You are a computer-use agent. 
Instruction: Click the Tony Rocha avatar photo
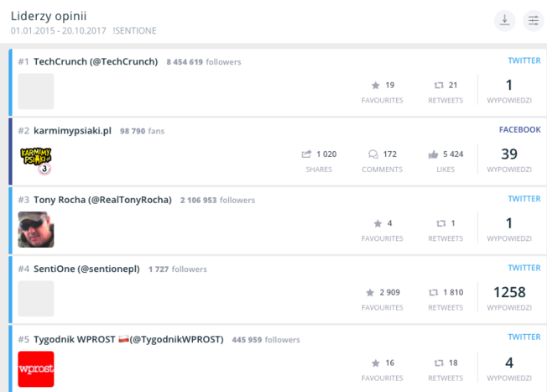pyautogui.click(x=36, y=229)
